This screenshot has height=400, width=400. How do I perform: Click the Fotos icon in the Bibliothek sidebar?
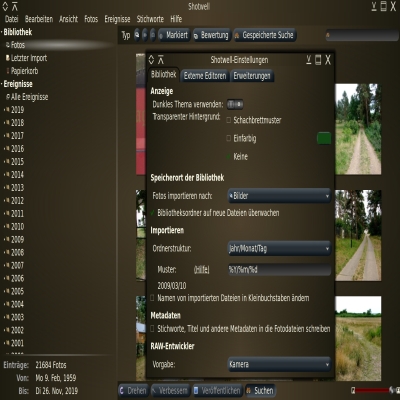coord(8,45)
